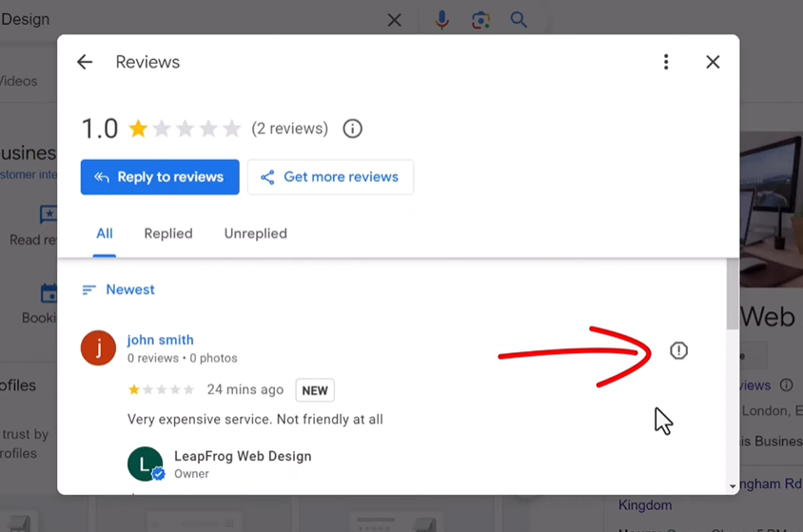This screenshot has width=803, height=532.
Task: Click the LeapFrog Web Design owner avatar
Action: (145, 463)
